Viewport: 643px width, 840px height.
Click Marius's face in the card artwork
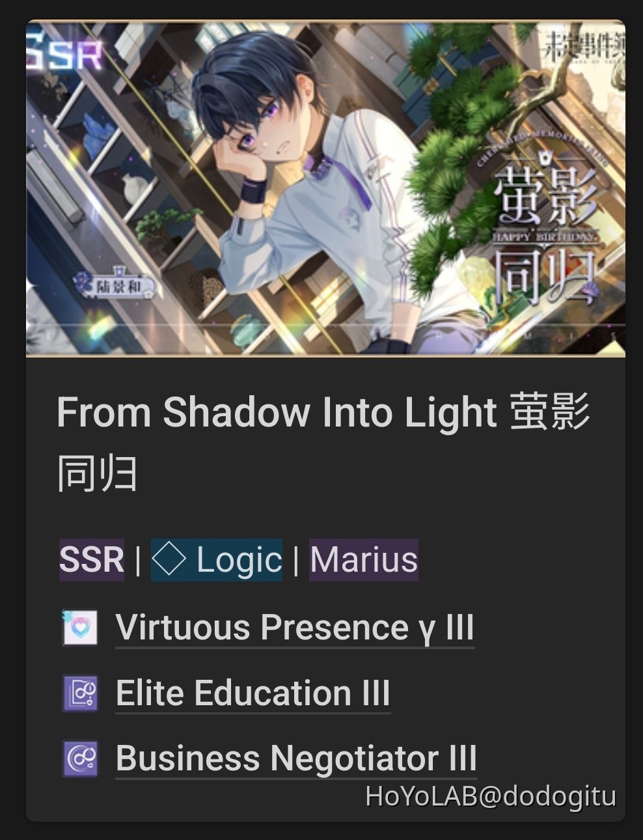coord(264,124)
